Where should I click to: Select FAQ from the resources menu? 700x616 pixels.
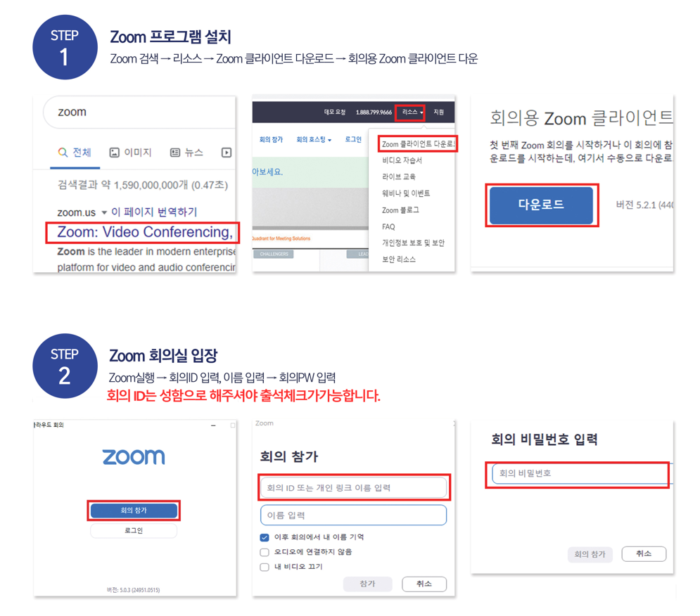pyautogui.click(x=388, y=226)
